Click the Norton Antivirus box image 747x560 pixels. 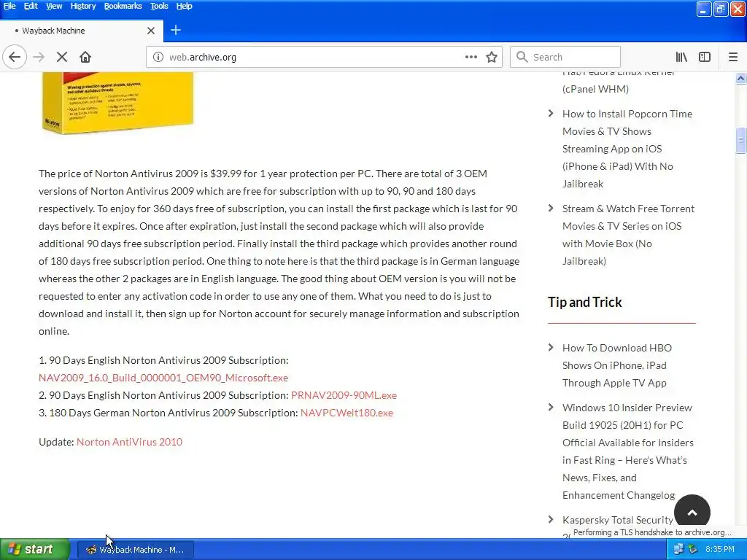point(118,103)
